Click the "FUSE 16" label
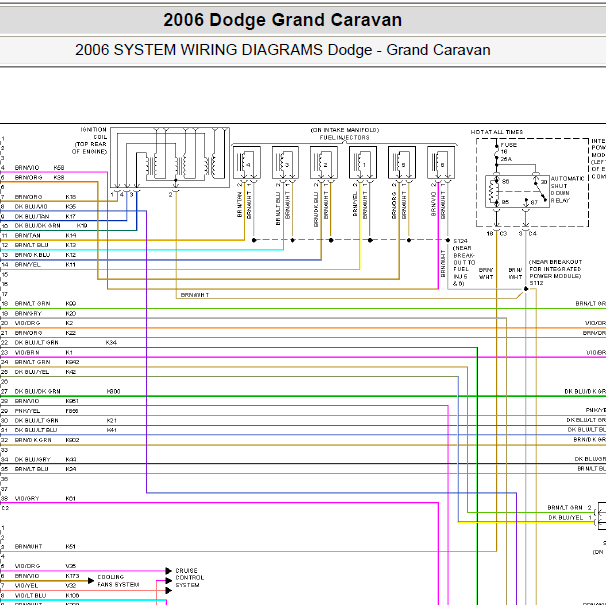 (508, 148)
